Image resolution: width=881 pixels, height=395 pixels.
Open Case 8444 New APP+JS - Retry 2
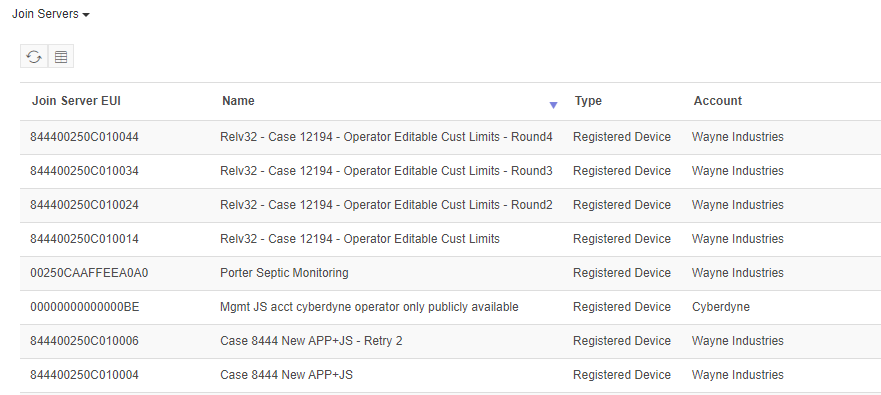click(x=311, y=341)
